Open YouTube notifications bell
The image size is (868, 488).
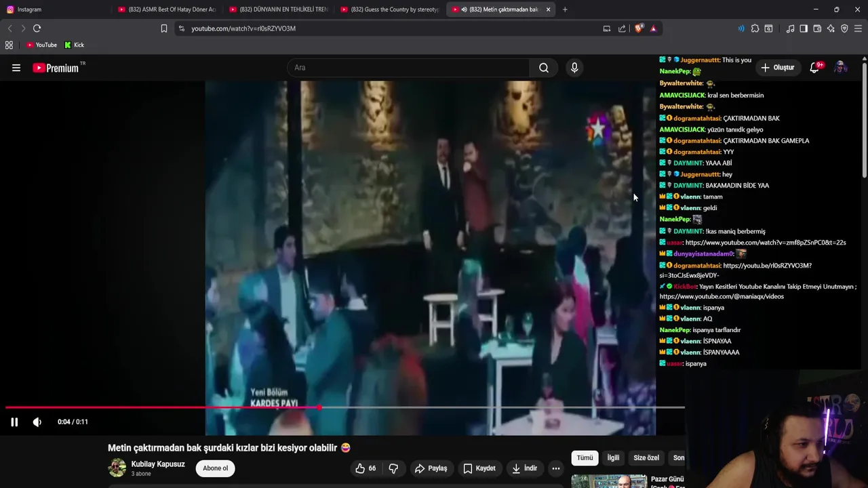pyautogui.click(x=815, y=68)
